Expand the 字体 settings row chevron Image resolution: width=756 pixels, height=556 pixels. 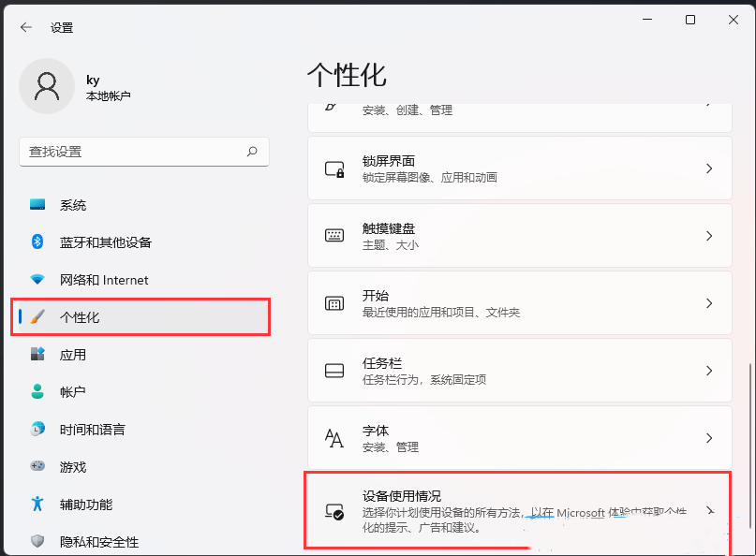pos(709,438)
